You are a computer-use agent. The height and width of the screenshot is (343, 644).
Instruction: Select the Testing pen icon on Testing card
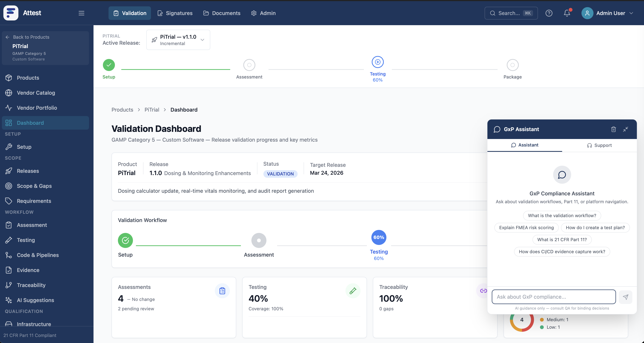tap(353, 291)
